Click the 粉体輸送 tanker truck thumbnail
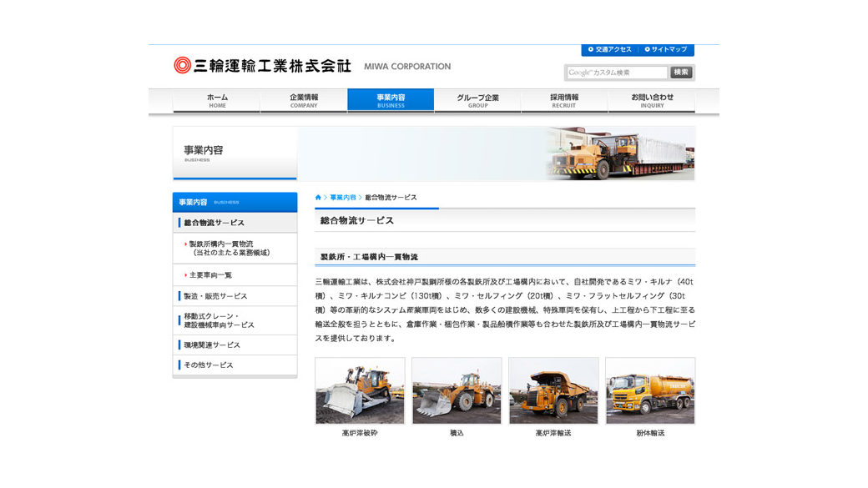The width and height of the screenshot is (868, 488). pyautogui.click(x=650, y=391)
